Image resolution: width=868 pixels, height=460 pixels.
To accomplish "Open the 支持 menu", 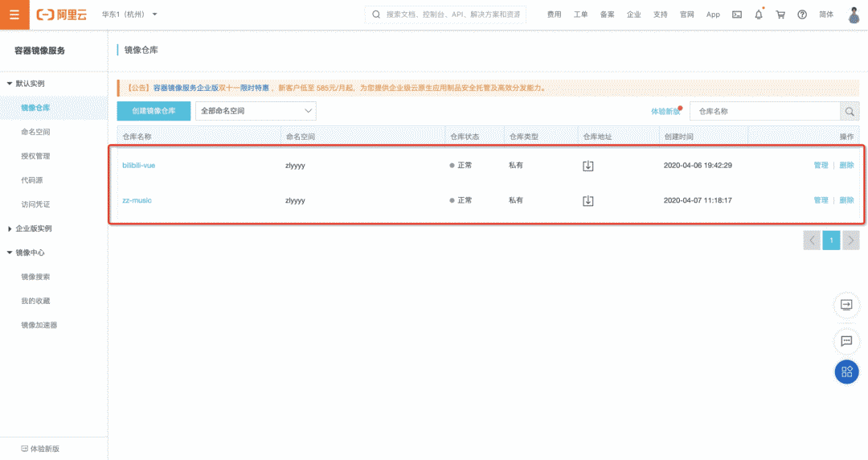I will (661, 14).
